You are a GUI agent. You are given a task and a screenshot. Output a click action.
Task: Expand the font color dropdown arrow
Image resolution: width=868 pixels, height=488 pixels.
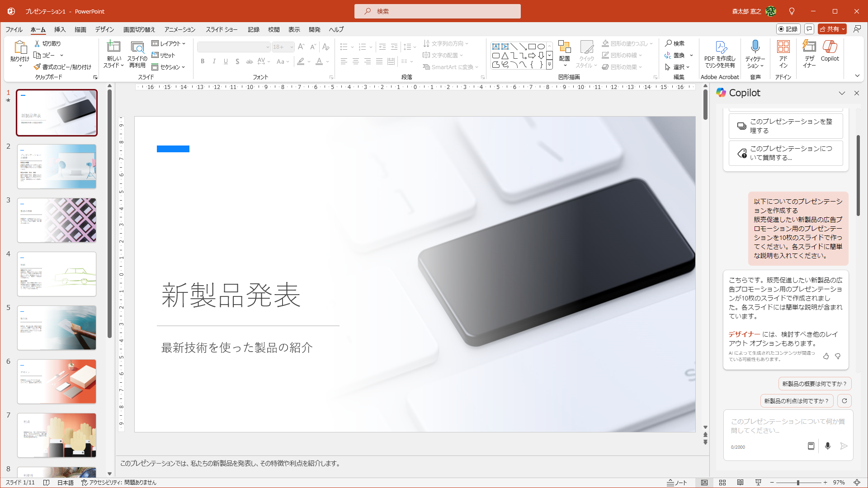point(327,62)
